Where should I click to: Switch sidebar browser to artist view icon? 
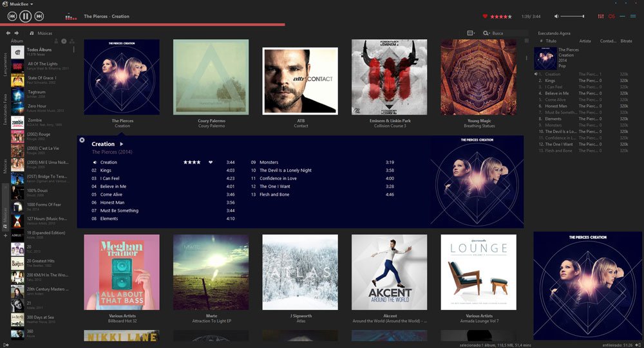(56, 41)
